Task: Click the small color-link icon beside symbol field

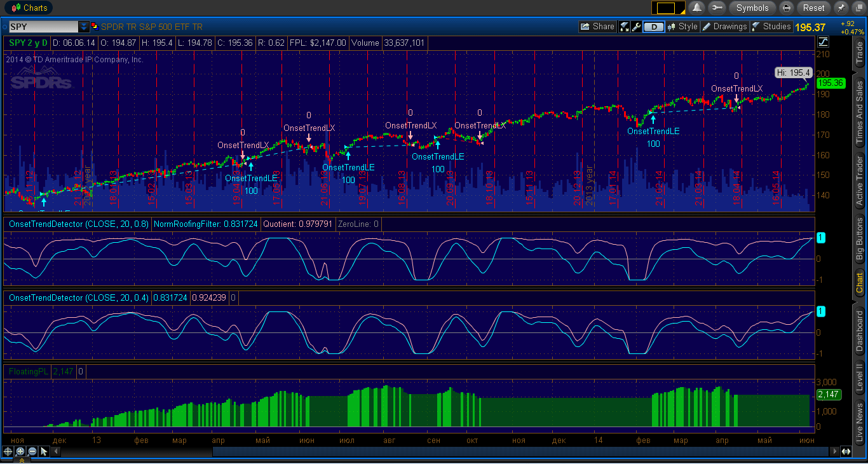Action: [95, 27]
